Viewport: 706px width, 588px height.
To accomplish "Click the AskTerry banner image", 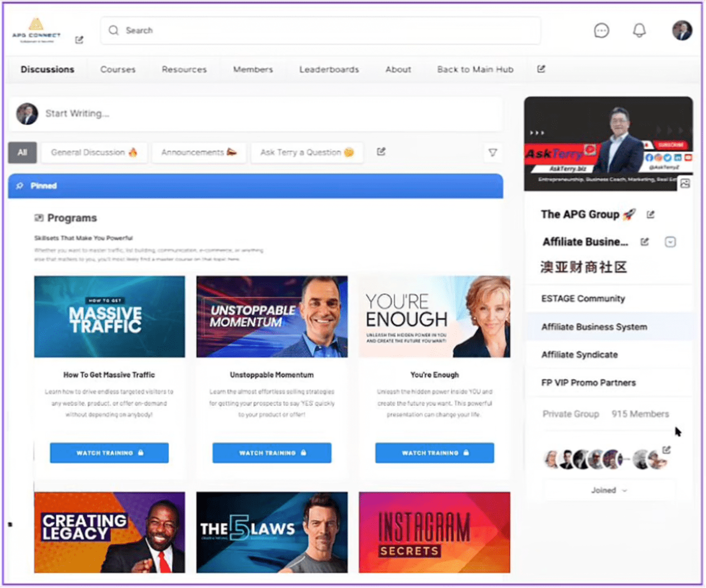I will pyautogui.click(x=608, y=144).
